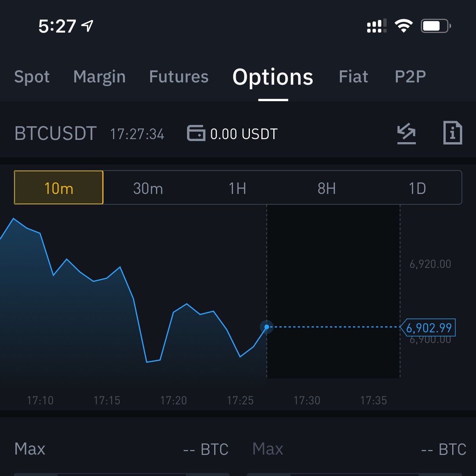Viewport: 476px width, 476px height.
Task: Tap the Wi-Fi status icon
Action: tap(403, 26)
